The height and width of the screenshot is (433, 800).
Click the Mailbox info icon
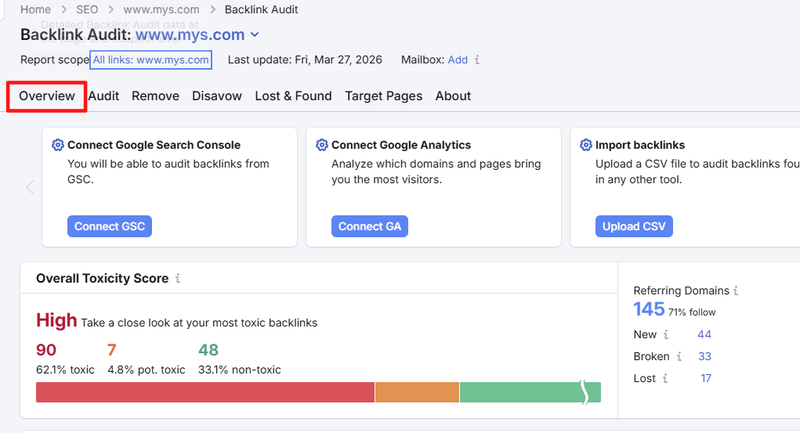pos(477,60)
